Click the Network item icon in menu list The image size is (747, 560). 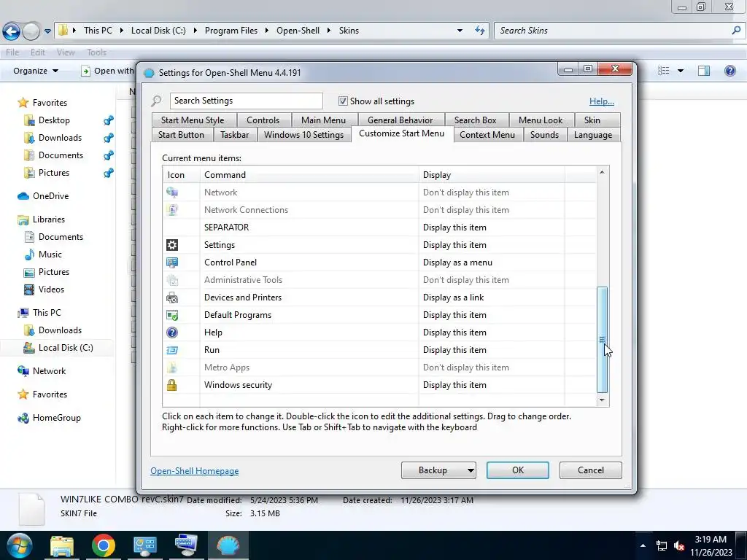pyautogui.click(x=172, y=192)
